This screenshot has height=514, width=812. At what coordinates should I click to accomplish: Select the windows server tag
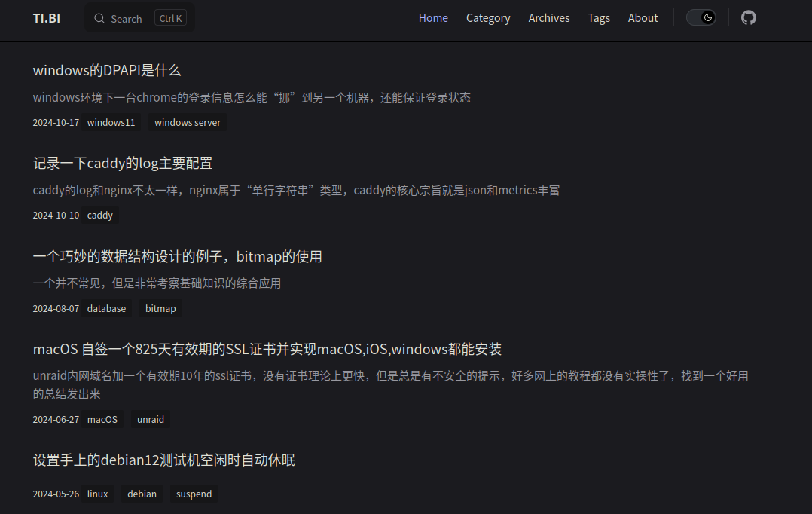188,122
